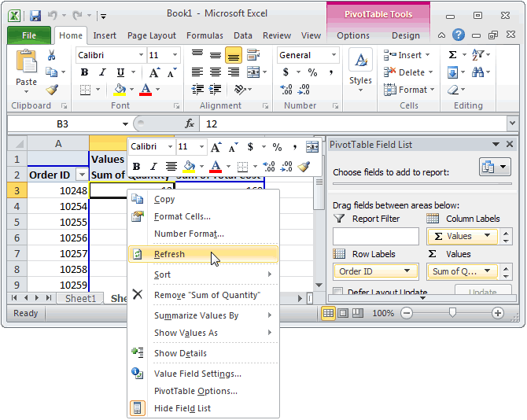This screenshot has height=420, width=527.
Task: Click Wrap Text icon in ribbon
Action: (253, 55)
